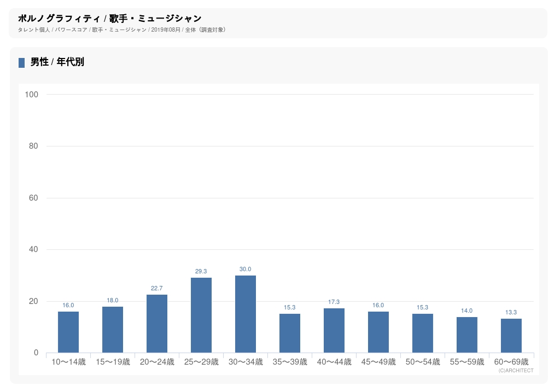Click the 100 y-axis label
The image size is (560, 392).
(x=32, y=95)
